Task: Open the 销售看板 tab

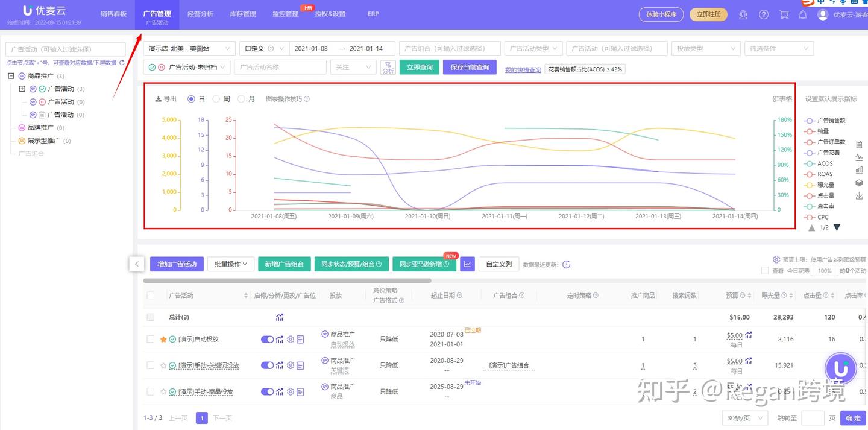Action: (114, 14)
